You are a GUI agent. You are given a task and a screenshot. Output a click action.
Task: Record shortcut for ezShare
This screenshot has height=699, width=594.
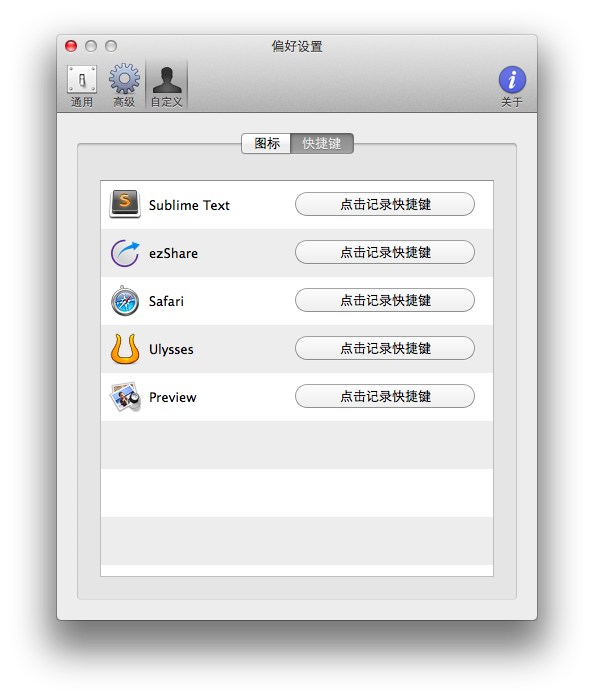pyautogui.click(x=385, y=252)
